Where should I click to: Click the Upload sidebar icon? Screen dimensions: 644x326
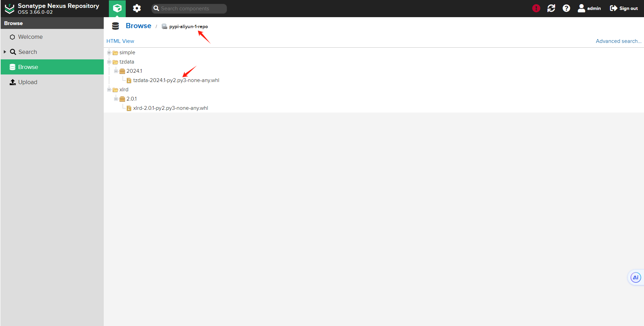click(x=13, y=82)
